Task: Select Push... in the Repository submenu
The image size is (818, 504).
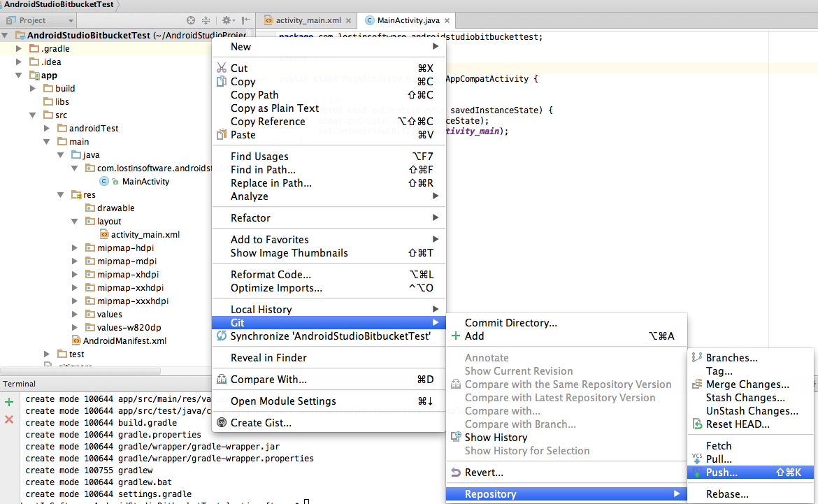Action: tap(722, 473)
